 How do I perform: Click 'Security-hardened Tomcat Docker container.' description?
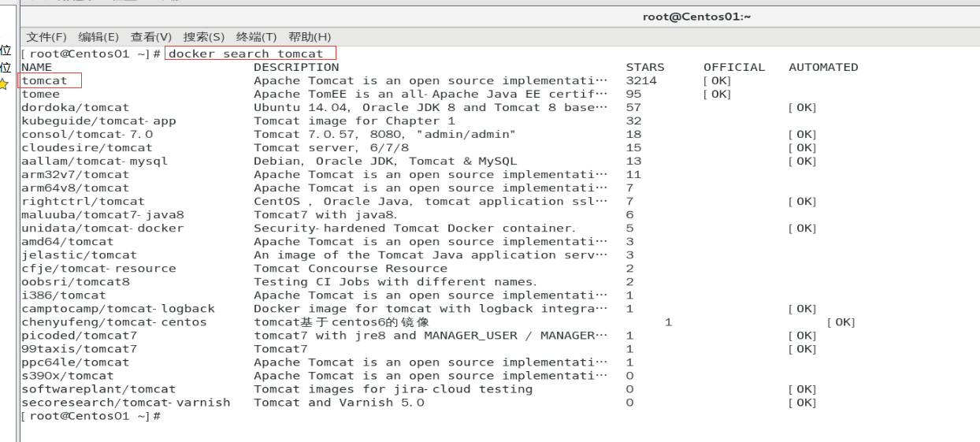(415, 228)
